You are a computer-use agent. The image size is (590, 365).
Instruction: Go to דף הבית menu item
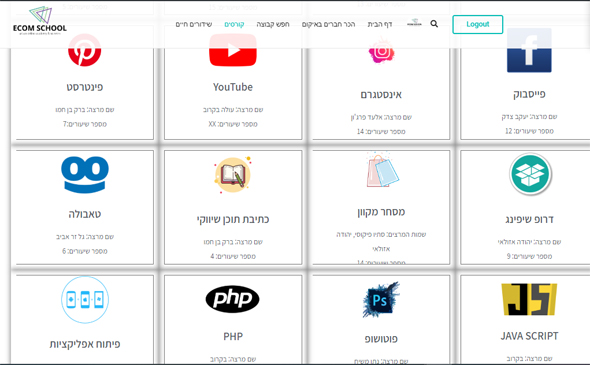click(380, 24)
